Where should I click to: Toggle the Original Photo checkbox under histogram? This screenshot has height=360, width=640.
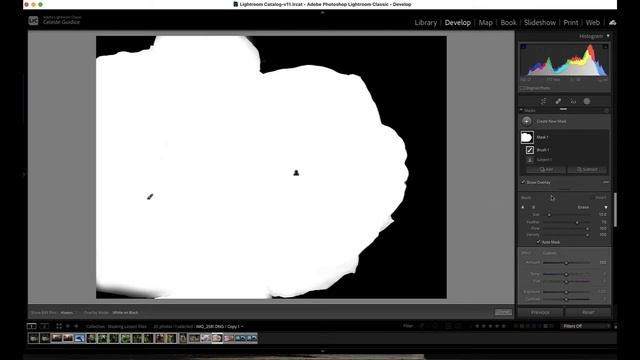522,88
